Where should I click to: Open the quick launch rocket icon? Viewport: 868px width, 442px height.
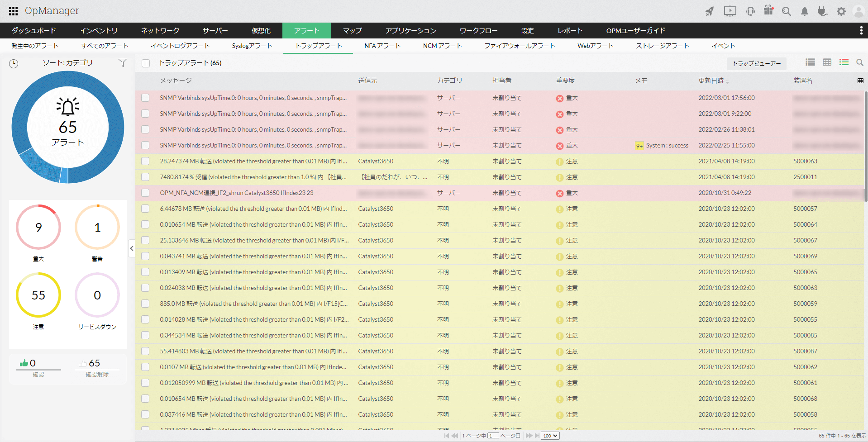point(710,11)
